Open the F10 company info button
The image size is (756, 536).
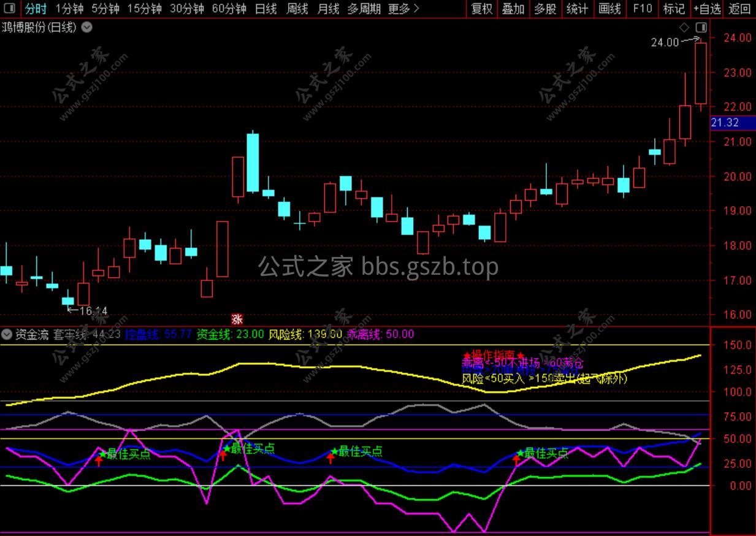coord(642,9)
